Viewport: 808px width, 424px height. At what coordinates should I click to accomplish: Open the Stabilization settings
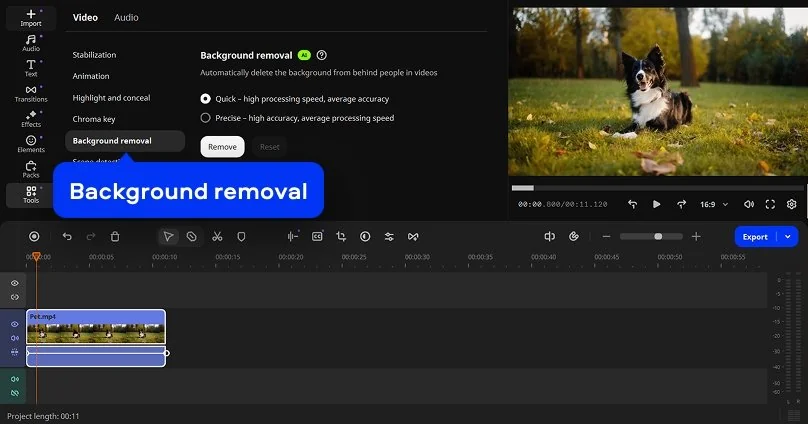pyautogui.click(x=94, y=55)
